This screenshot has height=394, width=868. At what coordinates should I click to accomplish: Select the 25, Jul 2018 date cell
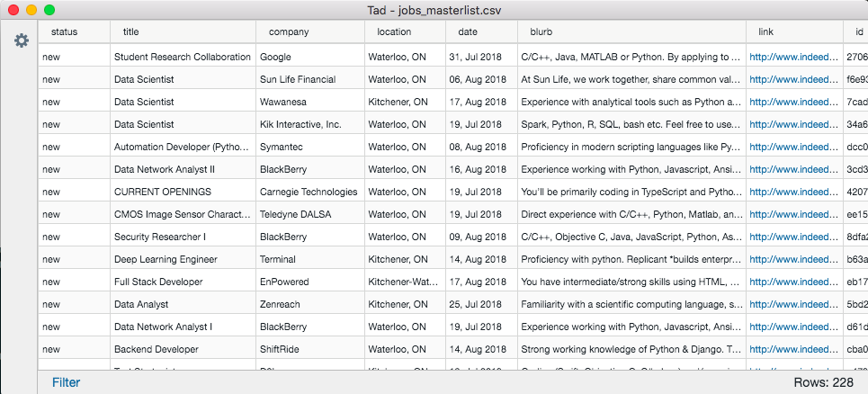pyautogui.click(x=481, y=304)
